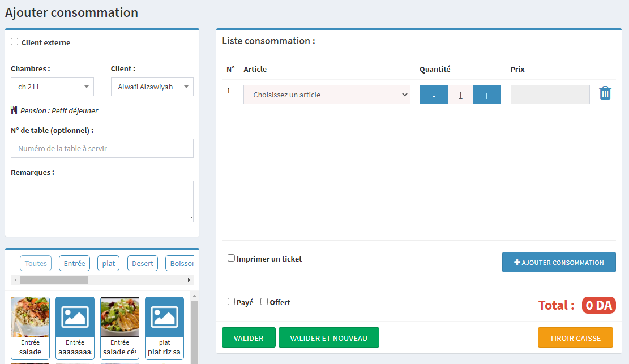The height and width of the screenshot is (364, 629).
Task: Filter items by Entrée category
Action: [x=74, y=263]
